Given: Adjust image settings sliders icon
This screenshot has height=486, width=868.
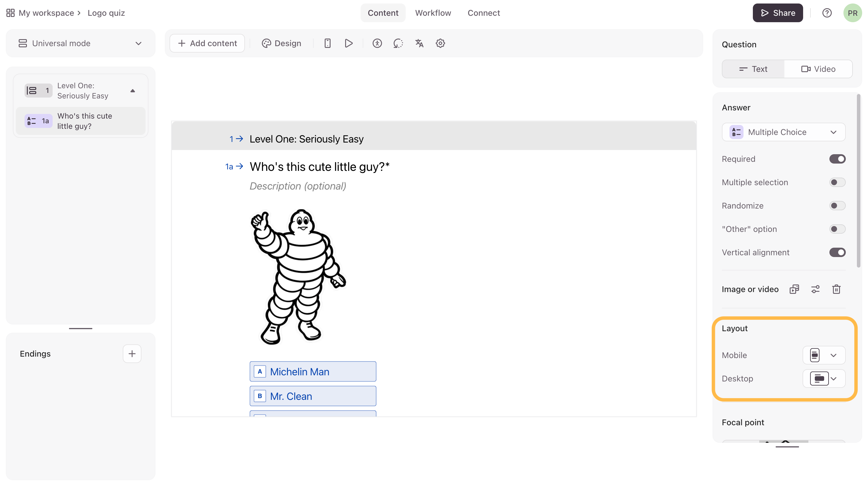Looking at the screenshot, I should click(x=815, y=289).
